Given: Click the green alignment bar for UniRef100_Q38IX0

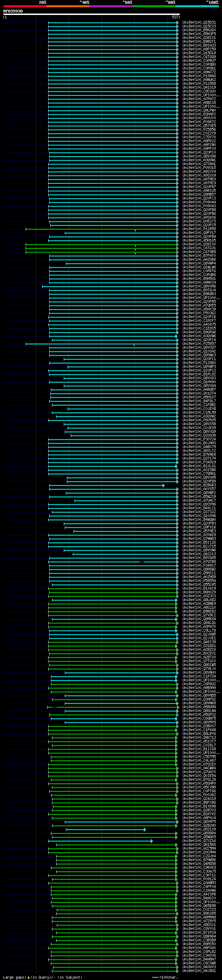Looking at the screenshot, I should click(x=102, y=244).
